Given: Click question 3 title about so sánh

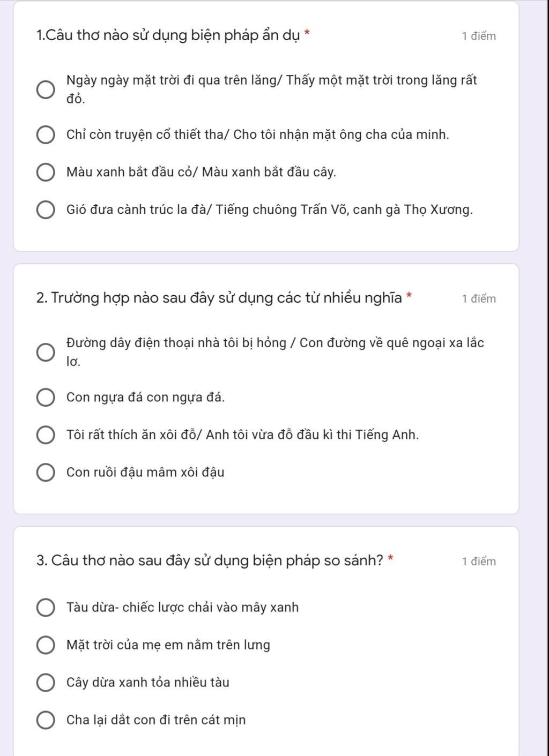Looking at the screenshot, I should (210, 561).
